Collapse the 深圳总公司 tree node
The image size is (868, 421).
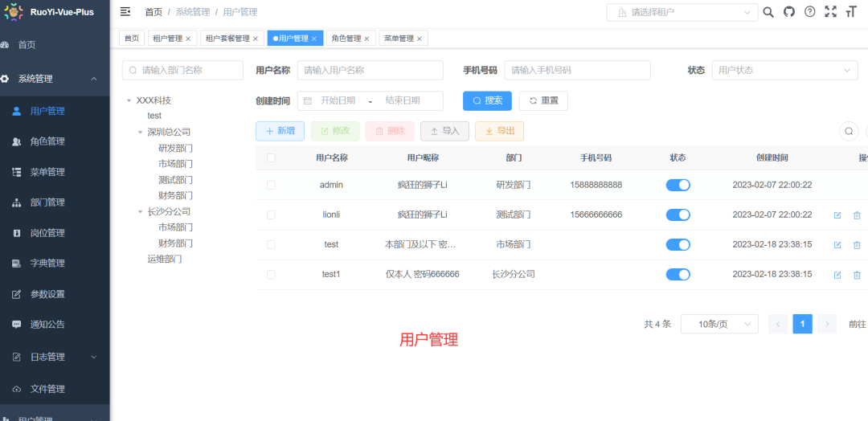(x=141, y=133)
